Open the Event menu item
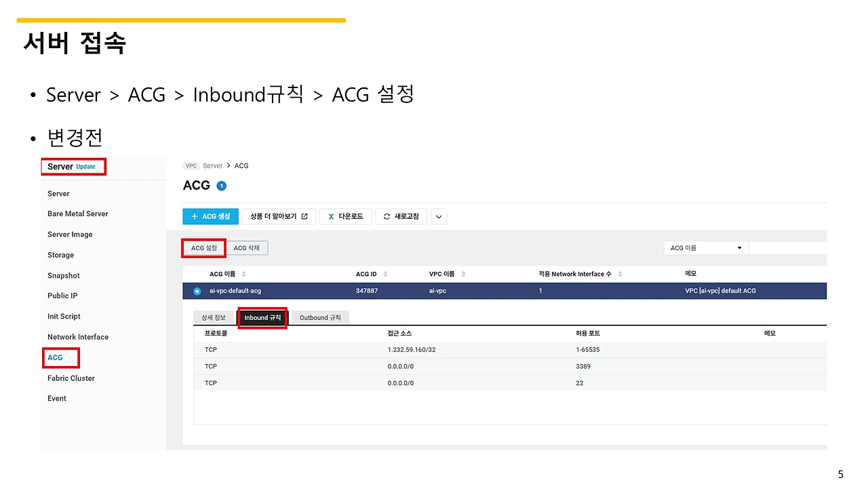Screen dimensions: 868x488 coord(57,399)
